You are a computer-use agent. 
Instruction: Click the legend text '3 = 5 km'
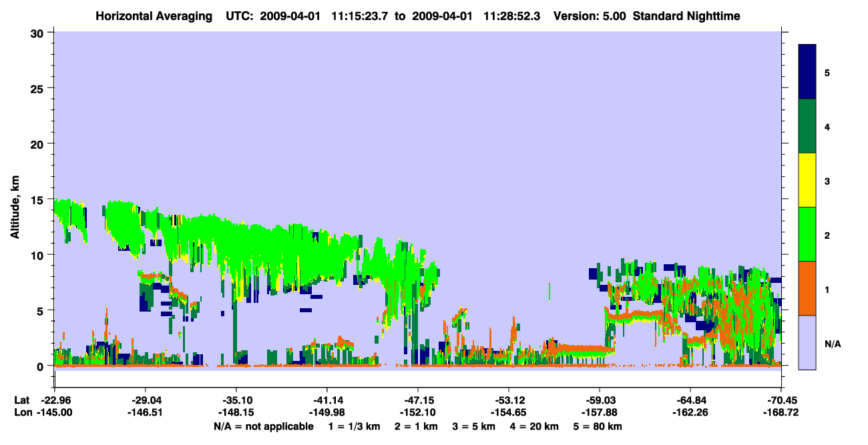tap(474, 426)
